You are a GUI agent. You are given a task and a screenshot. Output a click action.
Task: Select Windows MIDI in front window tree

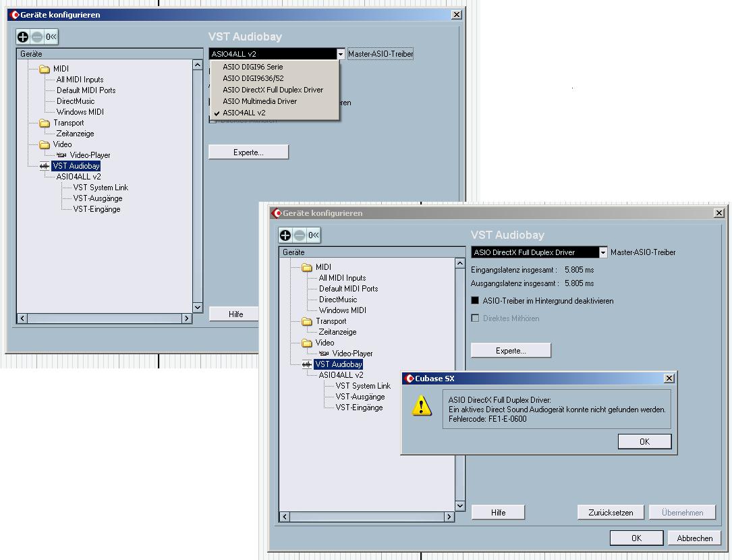(x=342, y=310)
